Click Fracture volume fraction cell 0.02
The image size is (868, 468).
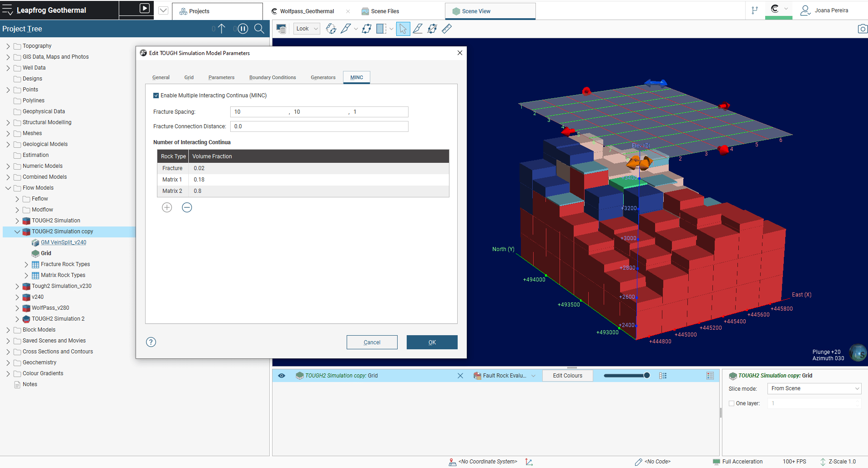(x=319, y=168)
